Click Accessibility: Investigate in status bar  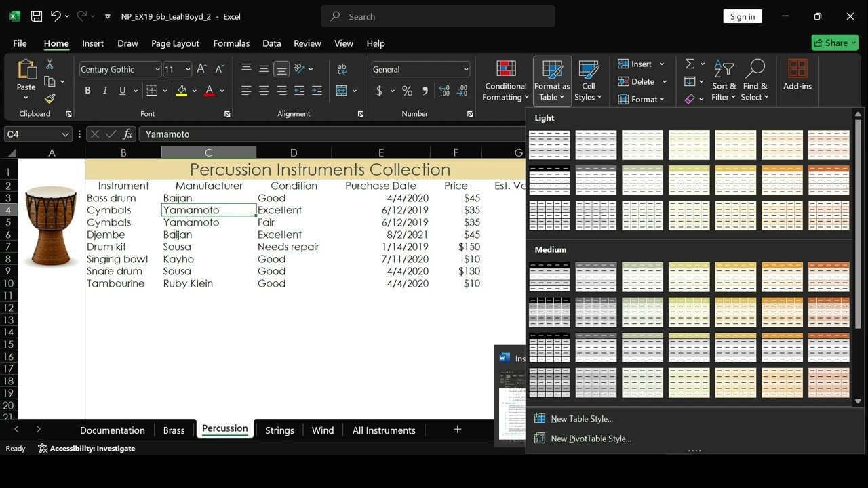pyautogui.click(x=86, y=449)
